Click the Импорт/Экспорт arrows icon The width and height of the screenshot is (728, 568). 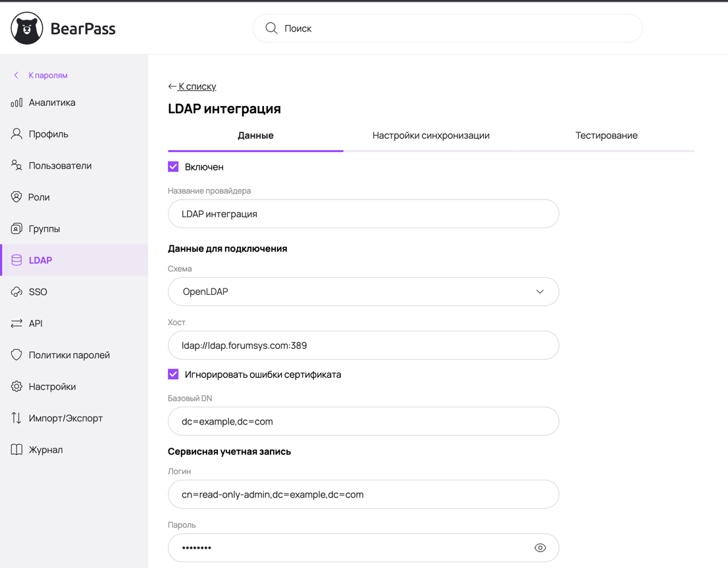16,418
